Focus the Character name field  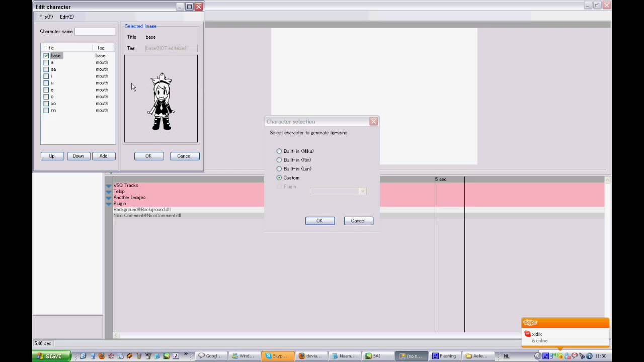point(95,31)
